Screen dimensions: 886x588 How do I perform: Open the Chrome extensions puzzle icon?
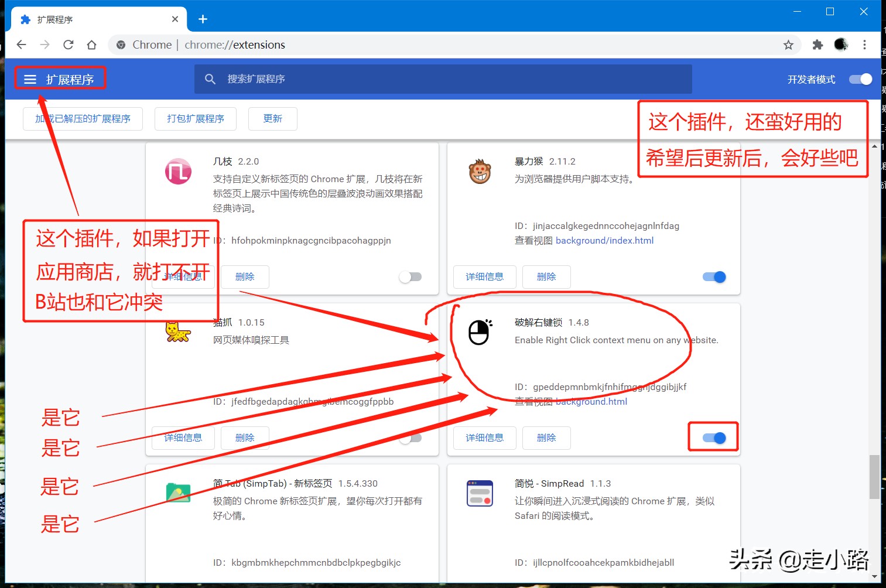click(817, 45)
